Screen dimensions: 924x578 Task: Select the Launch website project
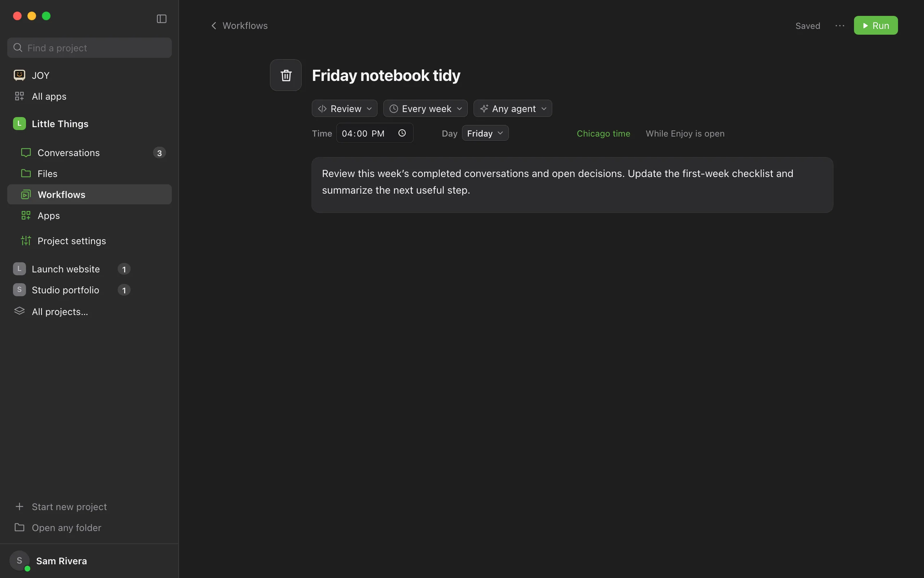(x=66, y=269)
